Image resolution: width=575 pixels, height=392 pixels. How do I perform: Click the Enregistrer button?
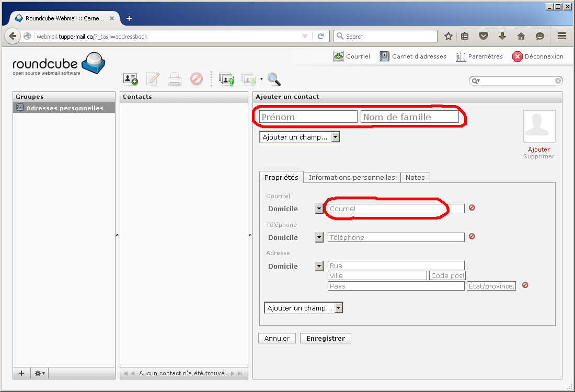[x=325, y=338]
